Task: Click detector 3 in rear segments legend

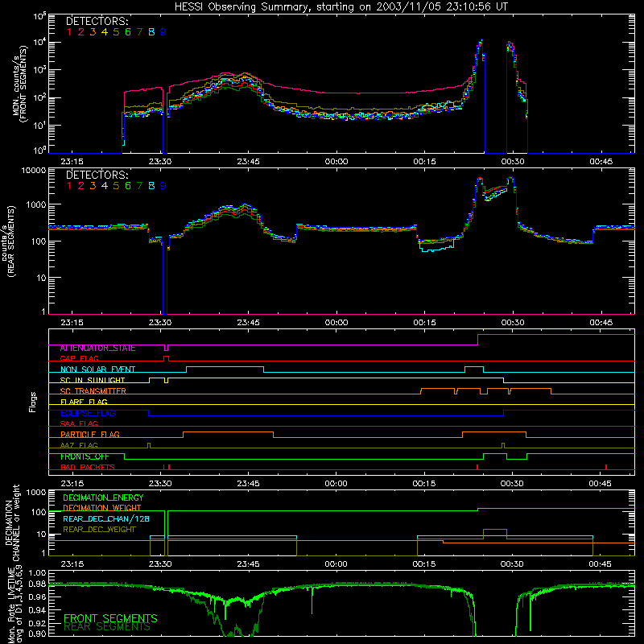Action: [93, 186]
